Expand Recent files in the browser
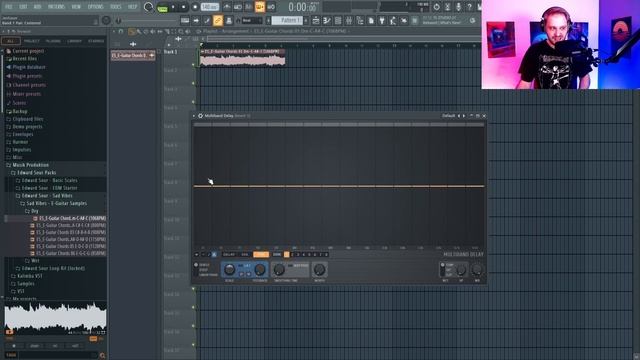640x360 pixels. (x=24, y=59)
